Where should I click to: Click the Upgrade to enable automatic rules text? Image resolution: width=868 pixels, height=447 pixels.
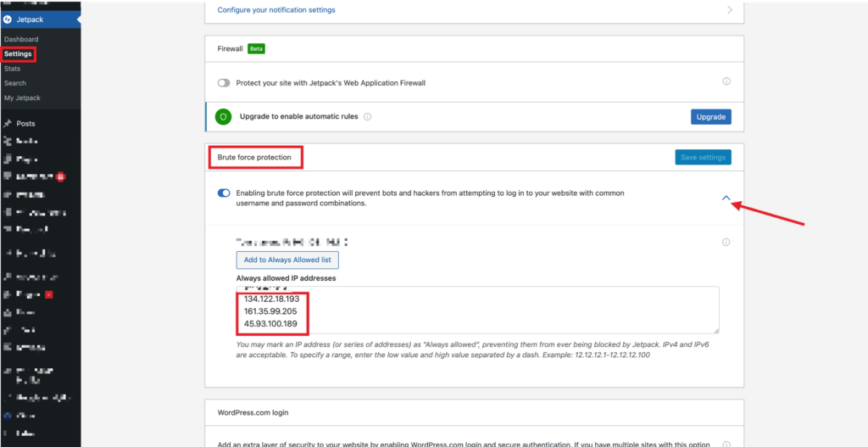pyautogui.click(x=299, y=117)
